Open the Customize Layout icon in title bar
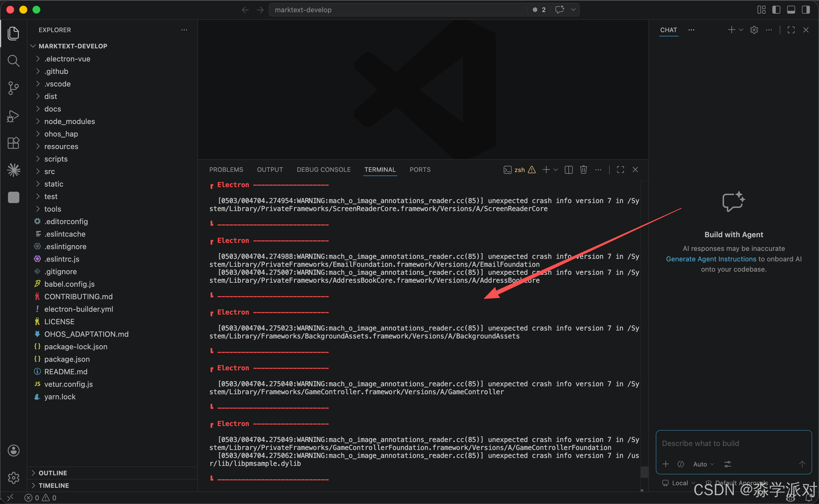819x504 pixels. 761,10
